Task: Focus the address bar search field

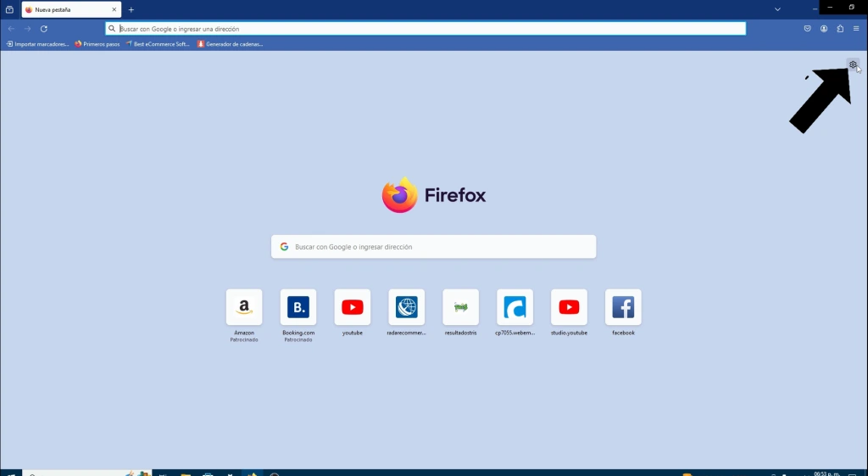Action: (426, 29)
